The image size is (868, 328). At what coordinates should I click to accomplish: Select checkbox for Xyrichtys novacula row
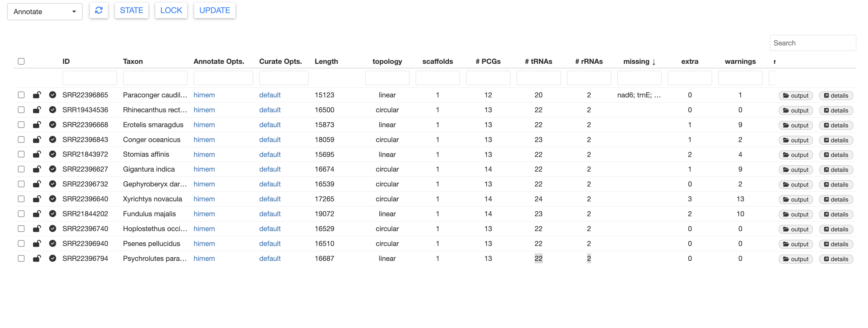coord(21,199)
